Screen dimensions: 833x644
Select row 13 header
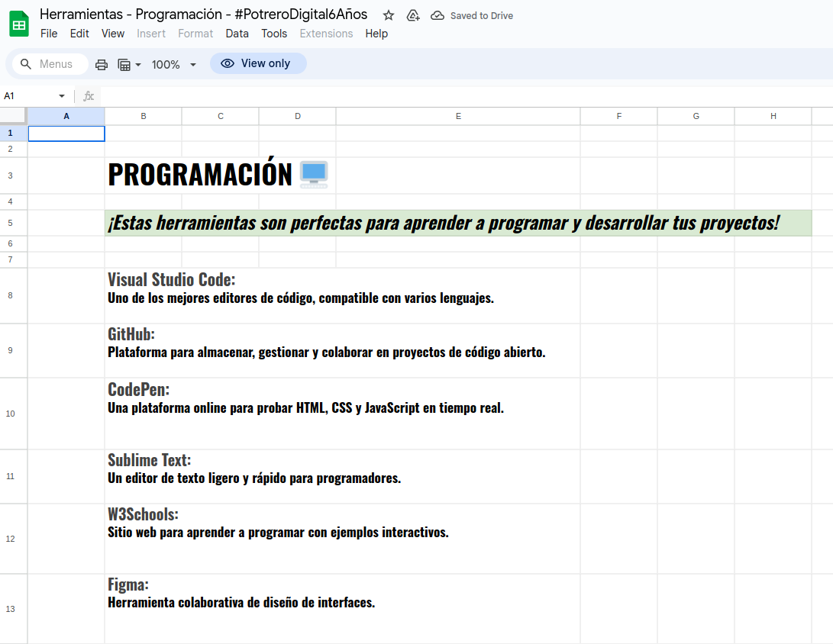click(13, 608)
